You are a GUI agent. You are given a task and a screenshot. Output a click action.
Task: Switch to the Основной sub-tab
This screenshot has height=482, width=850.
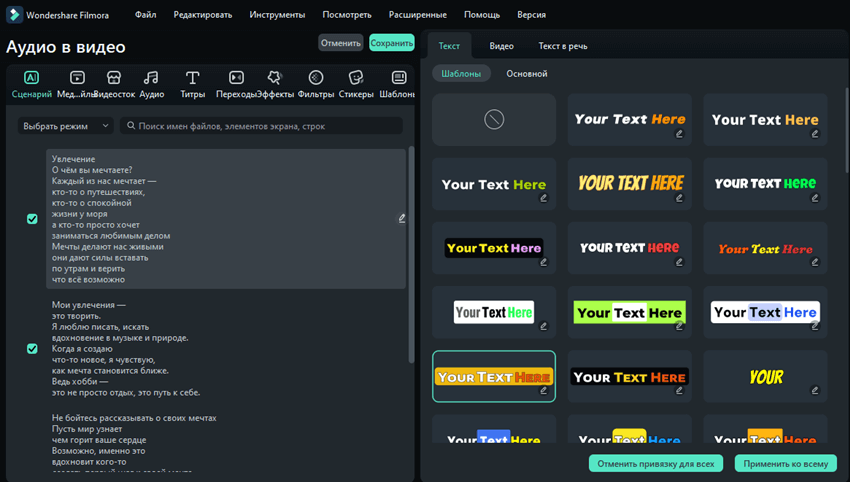pyautogui.click(x=526, y=74)
